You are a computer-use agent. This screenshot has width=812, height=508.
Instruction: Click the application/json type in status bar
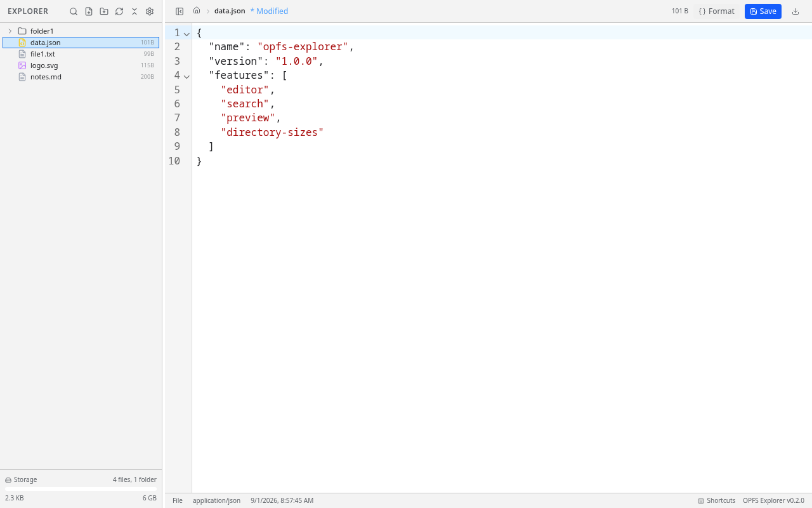(216, 501)
